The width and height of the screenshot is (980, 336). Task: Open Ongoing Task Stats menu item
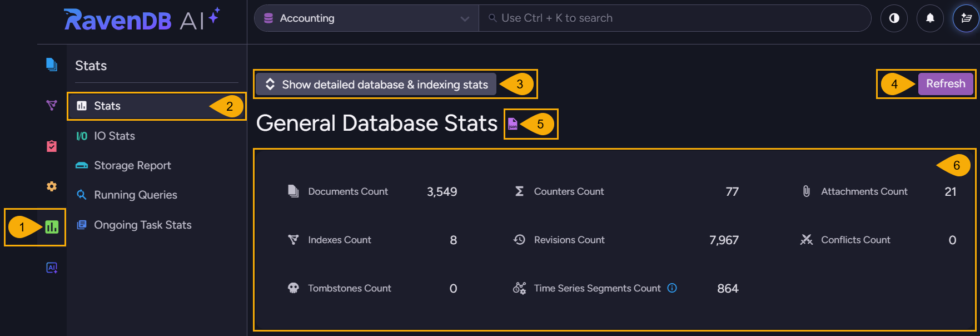point(156,225)
